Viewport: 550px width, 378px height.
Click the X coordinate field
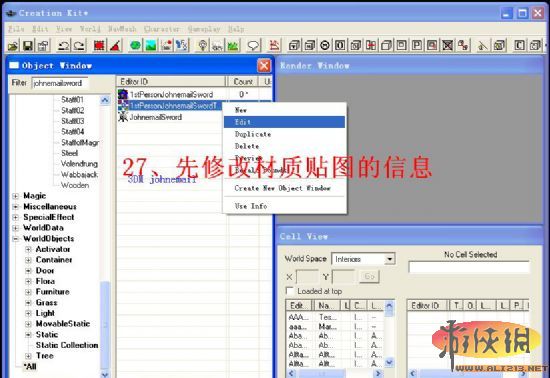pyautogui.click(x=307, y=277)
